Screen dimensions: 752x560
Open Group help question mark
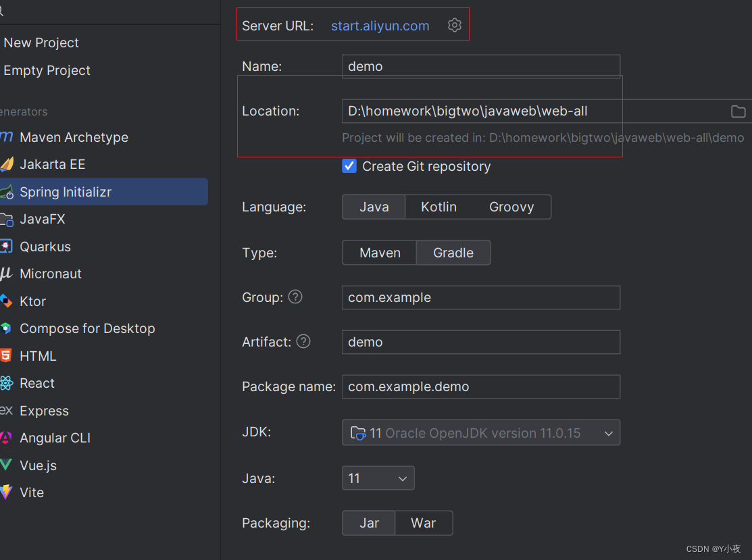click(x=295, y=297)
